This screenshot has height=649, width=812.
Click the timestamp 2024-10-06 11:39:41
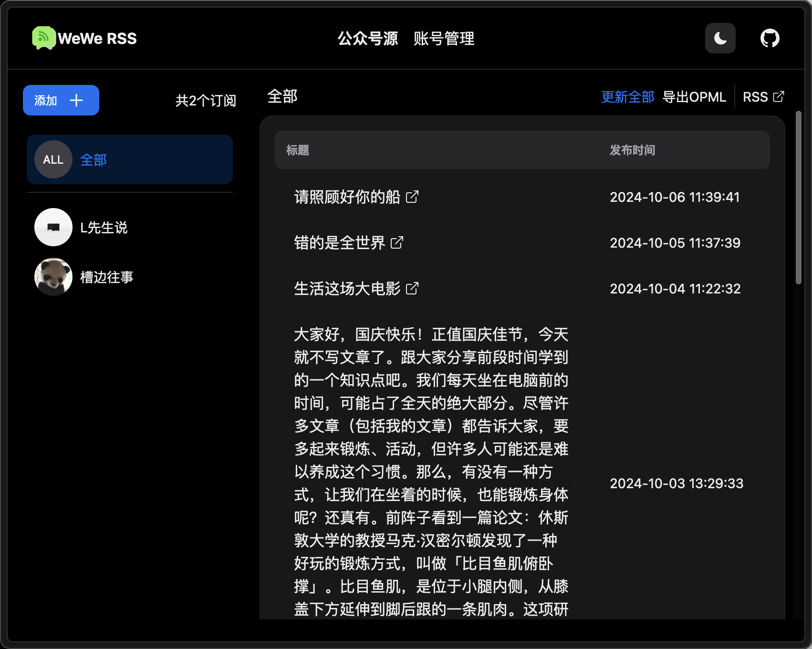click(x=675, y=197)
